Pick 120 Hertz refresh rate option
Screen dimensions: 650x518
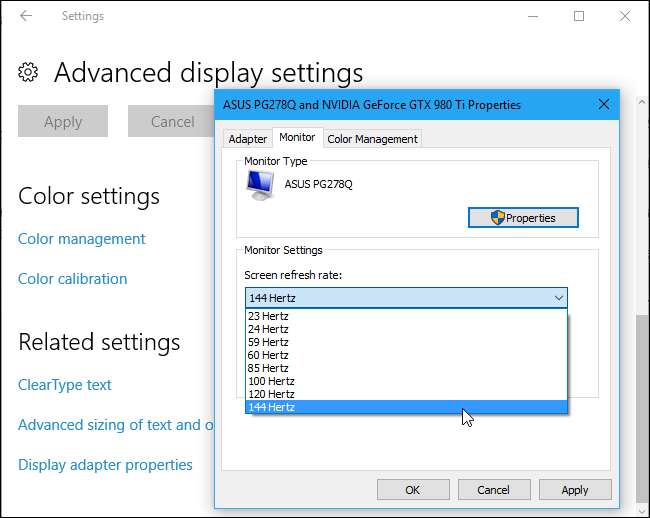pyautogui.click(x=271, y=394)
